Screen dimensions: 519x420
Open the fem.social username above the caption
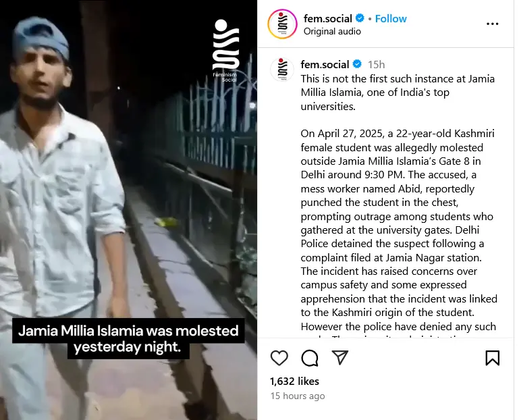coord(325,65)
